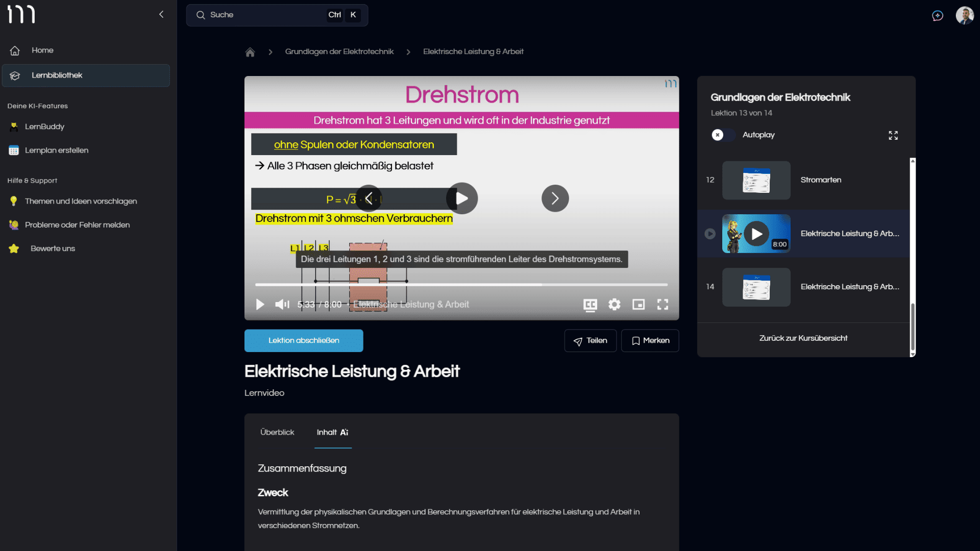Open video settings gear

(x=615, y=305)
